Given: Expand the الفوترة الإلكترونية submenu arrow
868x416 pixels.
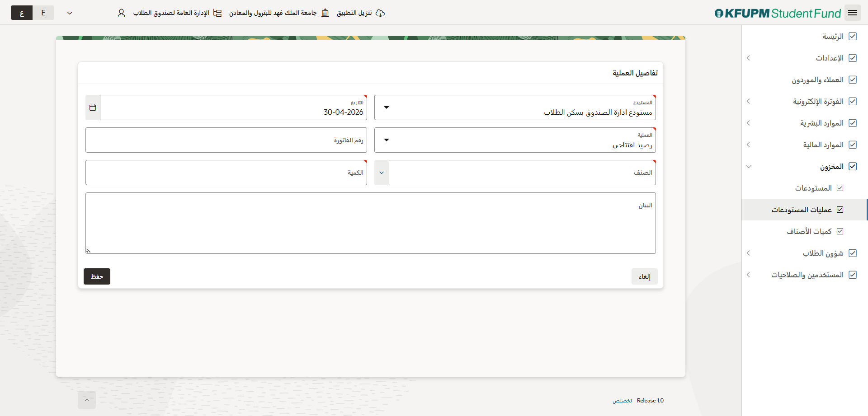Looking at the screenshot, I should tap(749, 101).
